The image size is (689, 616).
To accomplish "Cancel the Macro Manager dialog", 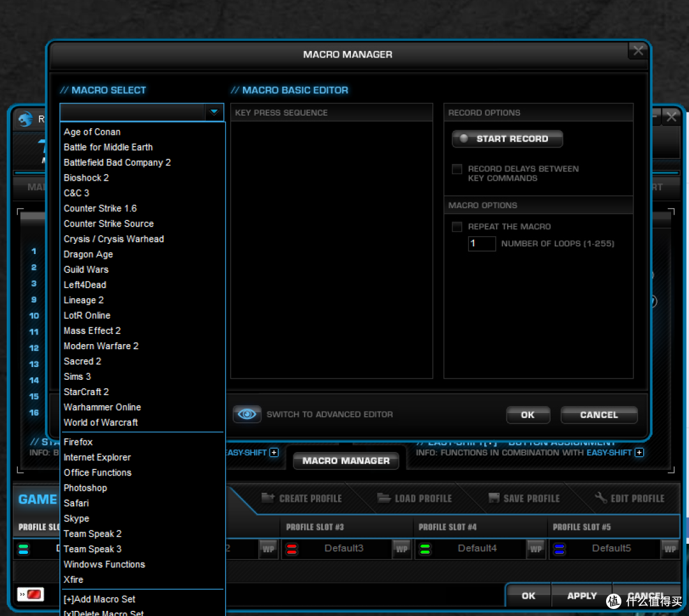I will (x=599, y=415).
